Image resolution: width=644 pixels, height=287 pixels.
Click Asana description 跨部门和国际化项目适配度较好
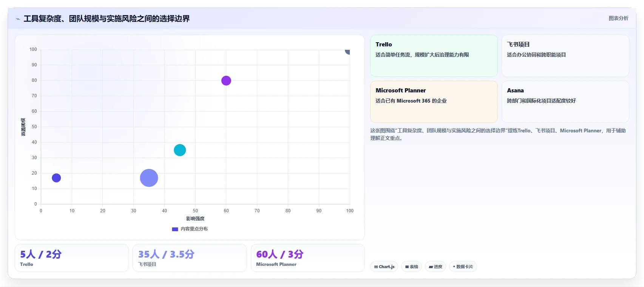541,101
